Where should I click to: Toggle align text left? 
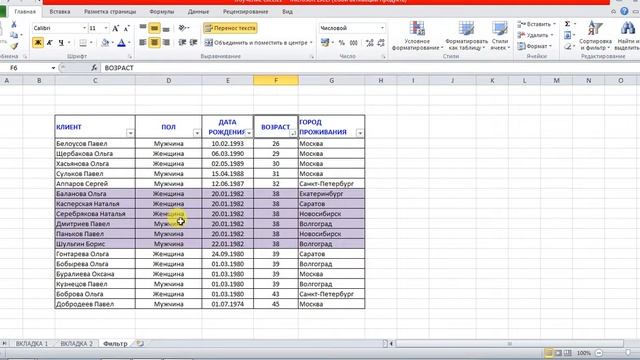click(143, 42)
